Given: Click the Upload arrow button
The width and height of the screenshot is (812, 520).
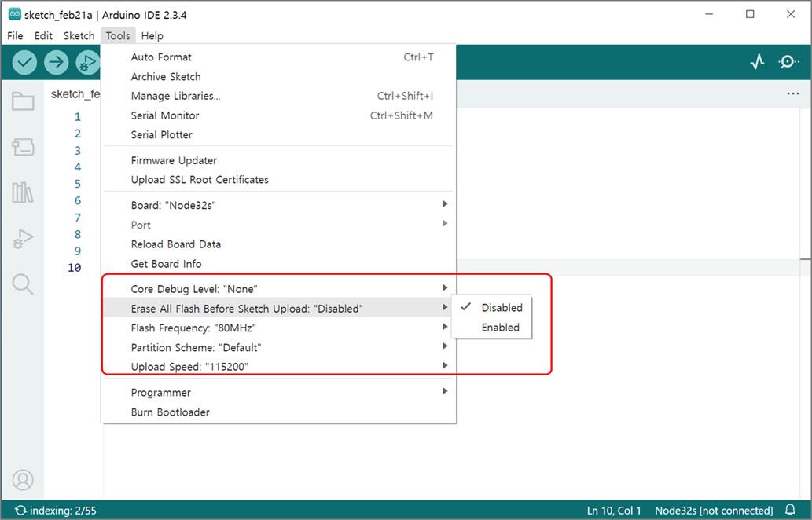Looking at the screenshot, I should pos(56,63).
